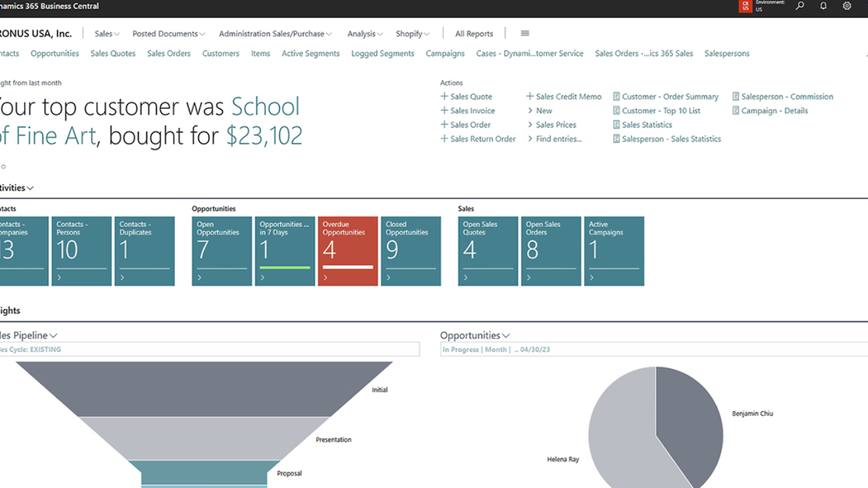868x488 pixels.
Task: Click the plus icon beside Sales Quote
Action: (444, 97)
